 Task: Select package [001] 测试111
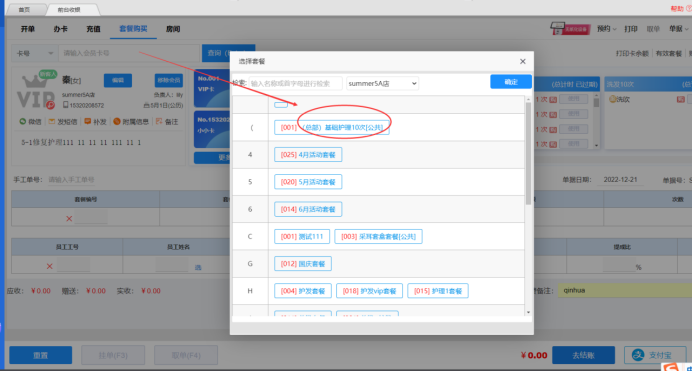pyautogui.click(x=302, y=237)
